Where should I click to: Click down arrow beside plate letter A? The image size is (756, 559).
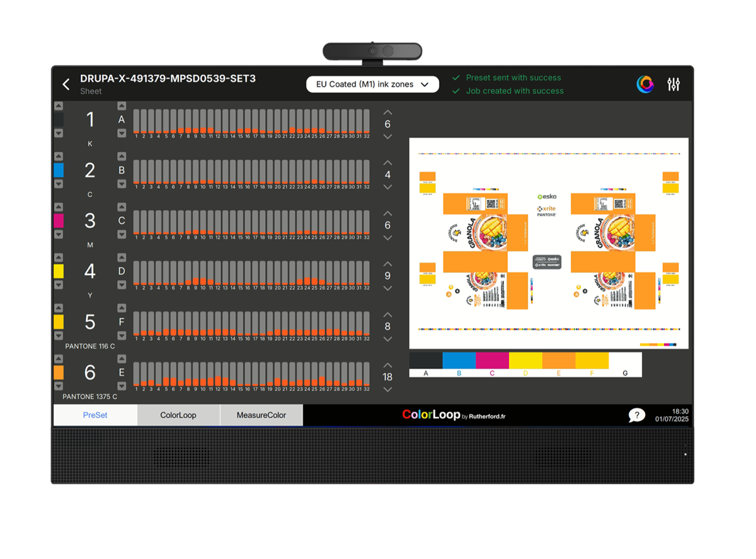pos(122,133)
